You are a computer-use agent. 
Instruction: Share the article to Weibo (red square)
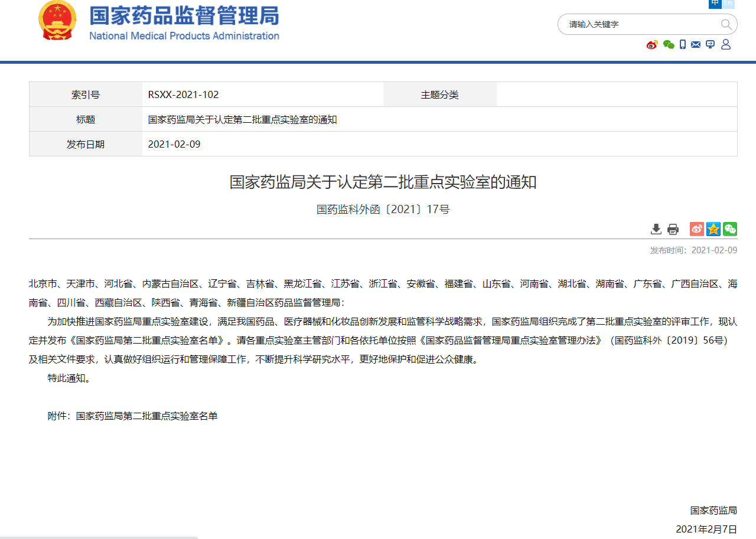tap(697, 229)
